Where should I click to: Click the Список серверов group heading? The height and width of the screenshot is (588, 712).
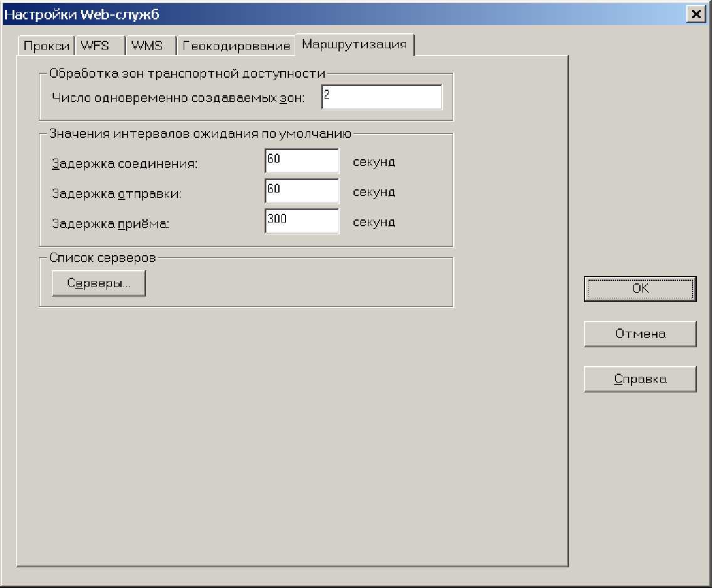tap(102, 258)
